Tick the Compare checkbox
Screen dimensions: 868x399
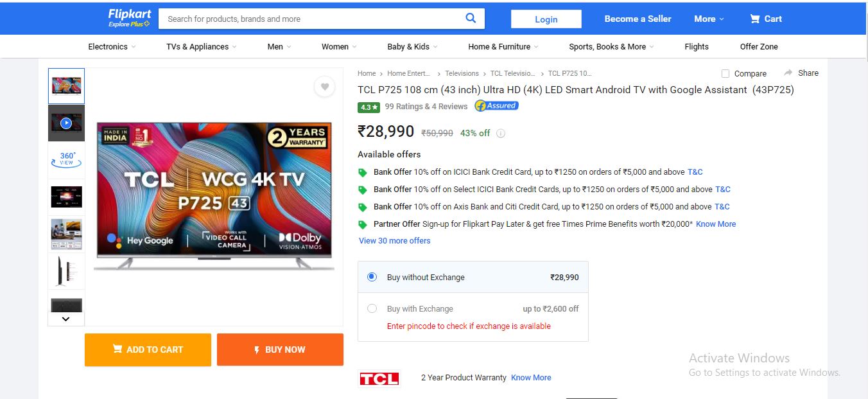pyautogui.click(x=725, y=73)
